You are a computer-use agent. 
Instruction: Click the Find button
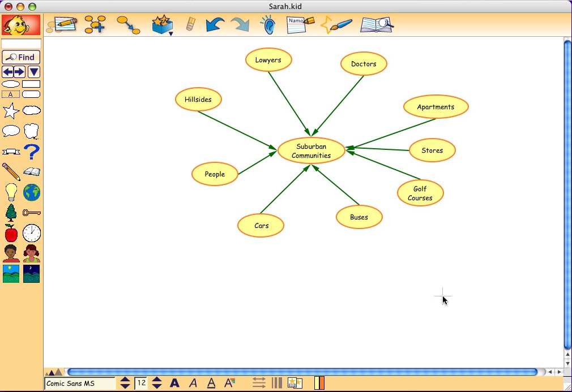click(21, 57)
